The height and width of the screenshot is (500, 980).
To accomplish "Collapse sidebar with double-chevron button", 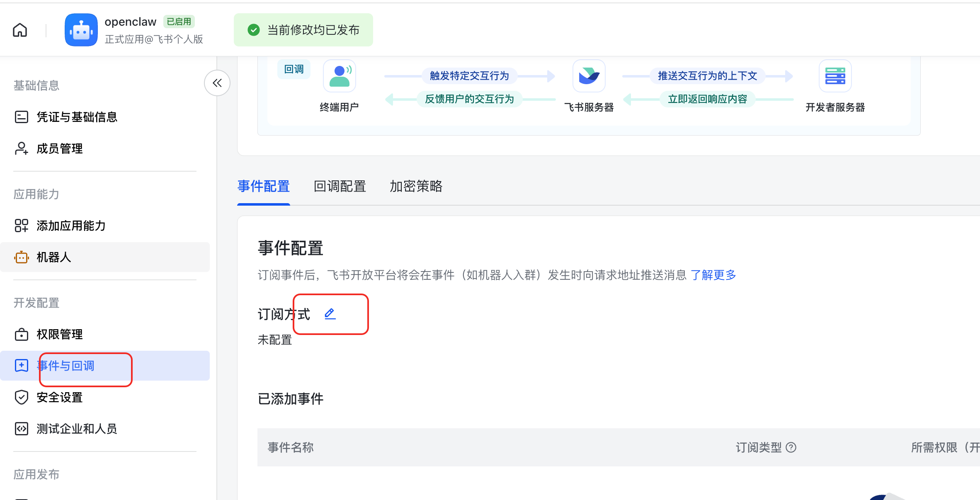I will [x=217, y=83].
